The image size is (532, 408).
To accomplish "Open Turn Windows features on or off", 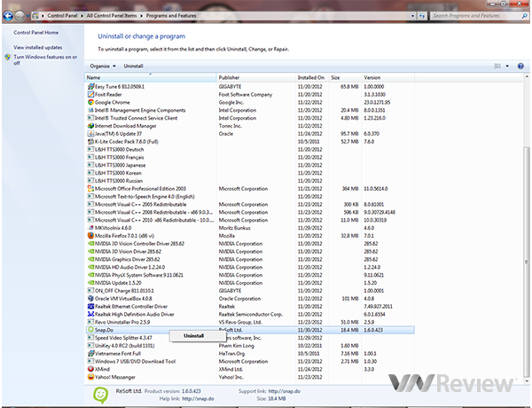I will pyautogui.click(x=45, y=59).
